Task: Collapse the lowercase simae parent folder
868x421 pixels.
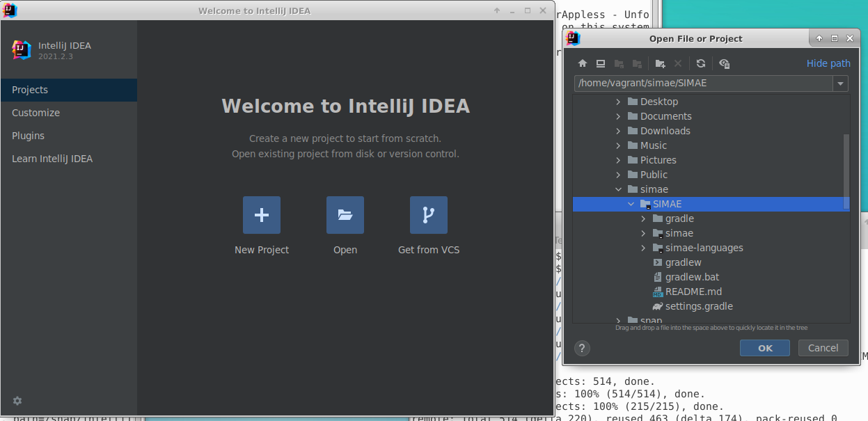Action: (x=618, y=189)
